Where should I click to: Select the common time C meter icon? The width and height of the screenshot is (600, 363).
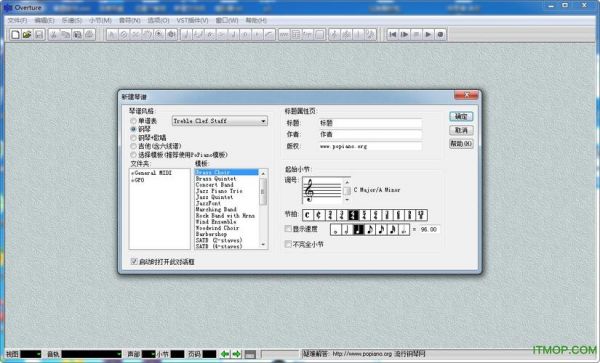(308, 215)
